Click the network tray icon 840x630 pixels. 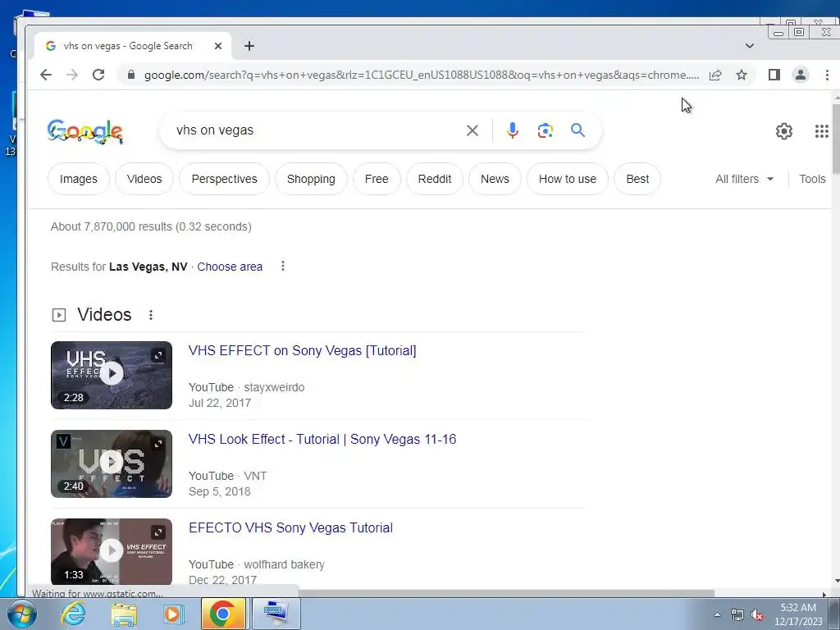click(x=737, y=615)
